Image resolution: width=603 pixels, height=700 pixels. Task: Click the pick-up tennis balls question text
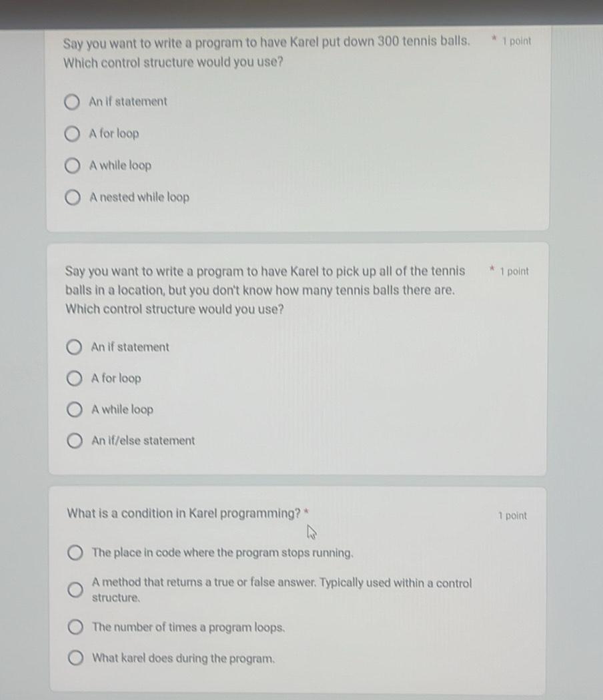[x=263, y=290]
